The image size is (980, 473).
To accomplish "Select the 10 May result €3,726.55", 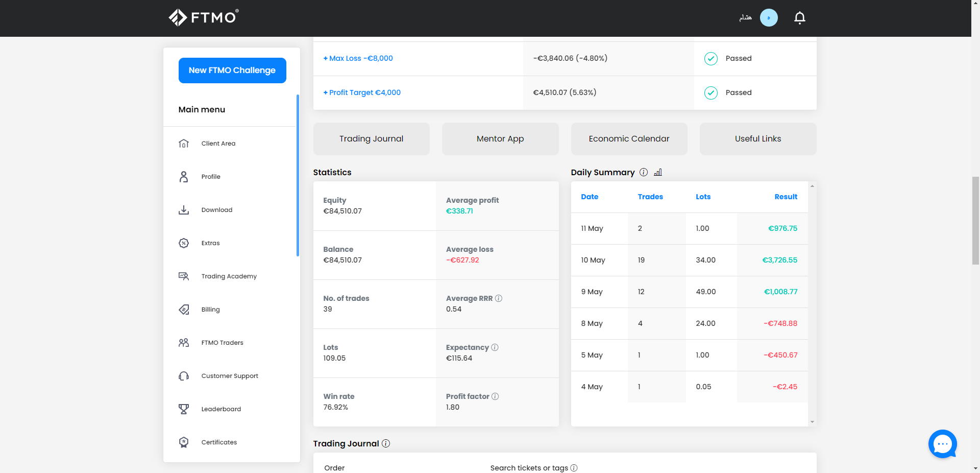I will (779, 260).
